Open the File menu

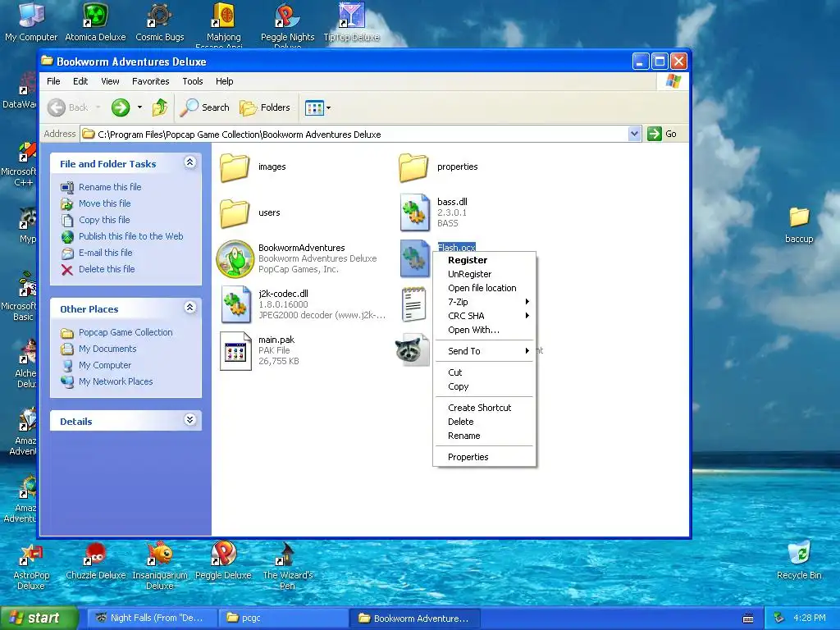coord(53,81)
